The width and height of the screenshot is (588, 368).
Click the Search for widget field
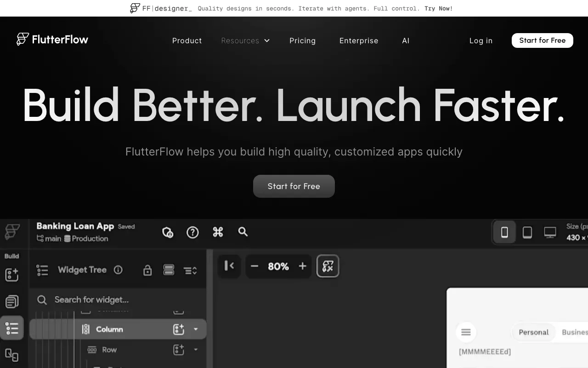tap(118, 300)
